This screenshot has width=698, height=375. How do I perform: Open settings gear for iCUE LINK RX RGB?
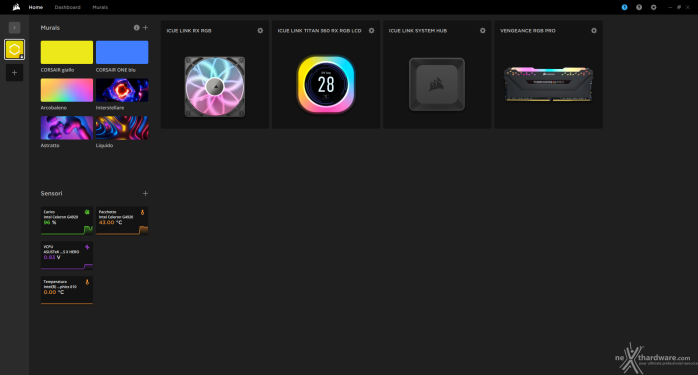[x=260, y=31]
